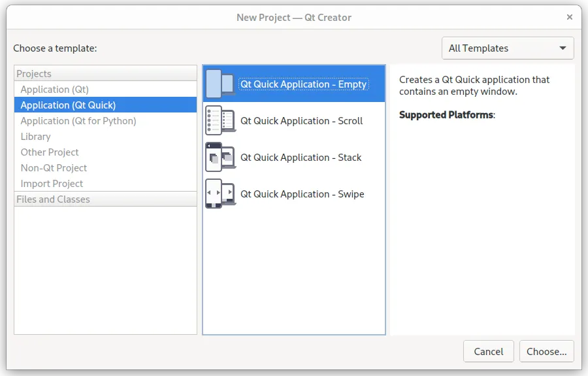This screenshot has width=588, height=376.
Task: Open the All Templates dropdown
Action: 508,48
